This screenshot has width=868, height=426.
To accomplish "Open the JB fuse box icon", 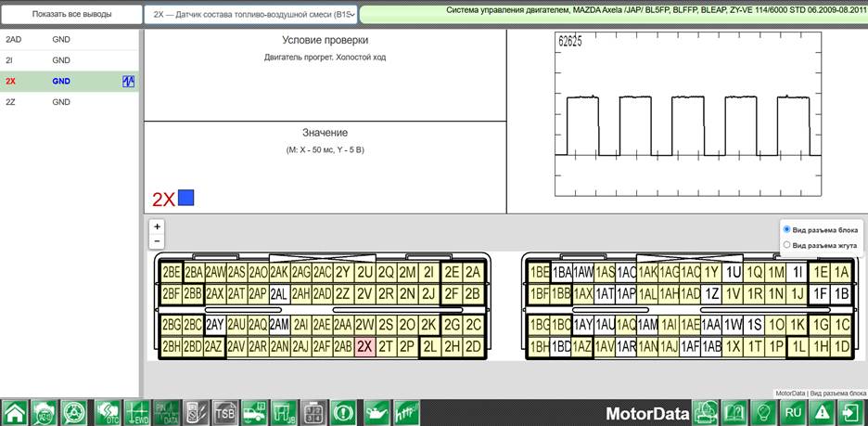I will pos(285,413).
